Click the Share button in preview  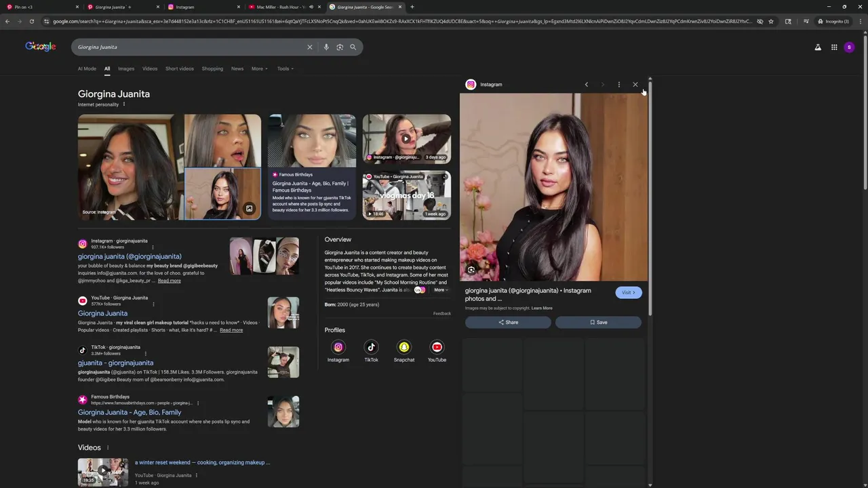click(508, 323)
